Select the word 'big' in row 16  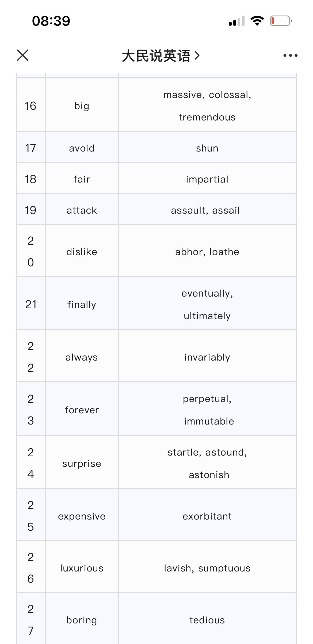click(82, 106)
